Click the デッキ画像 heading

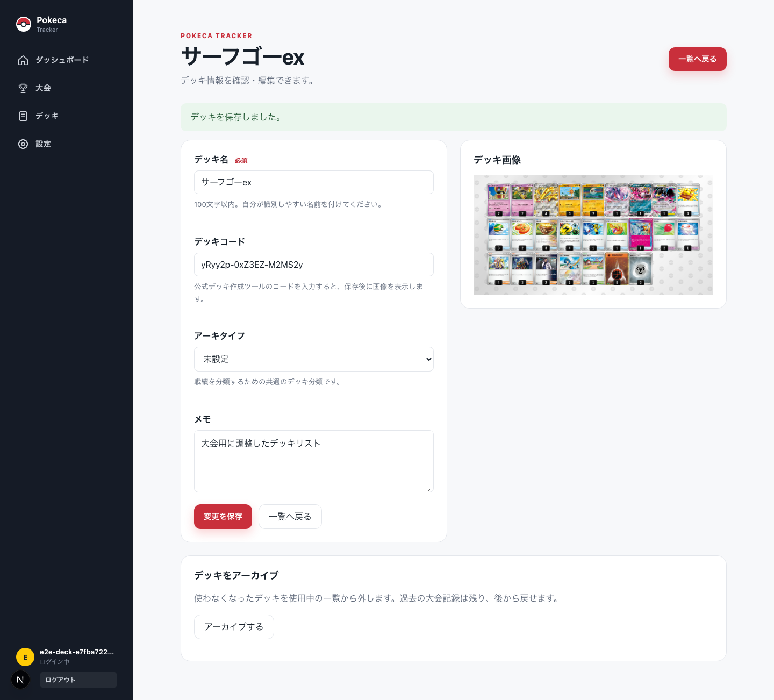point(497,160)
